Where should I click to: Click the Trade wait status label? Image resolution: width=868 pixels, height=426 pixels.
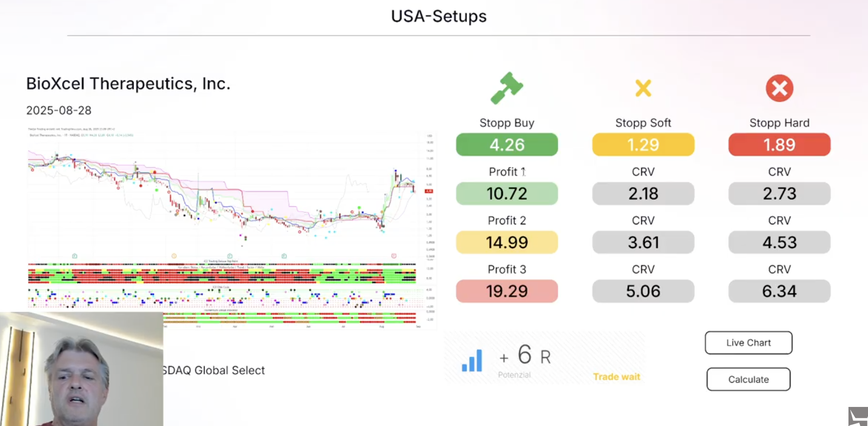point(616,377)
